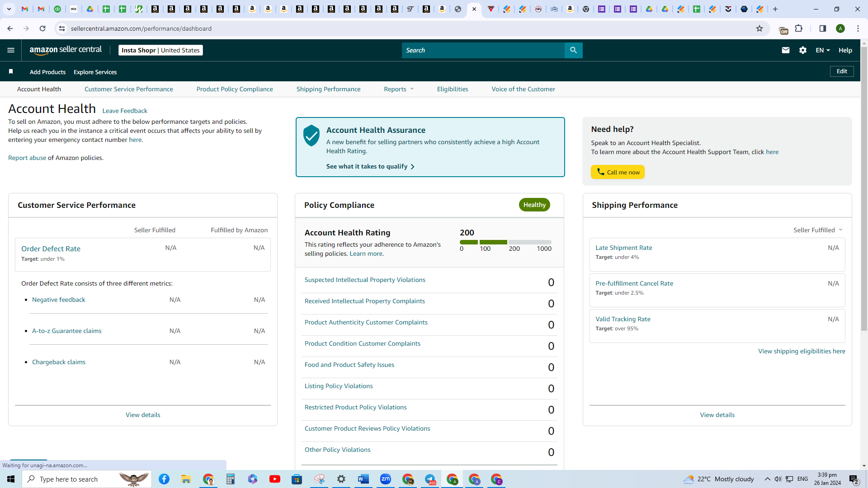Open Microsoft Word from the taskbar
This screenshot has height=488, width=868.
coord(363,479)
